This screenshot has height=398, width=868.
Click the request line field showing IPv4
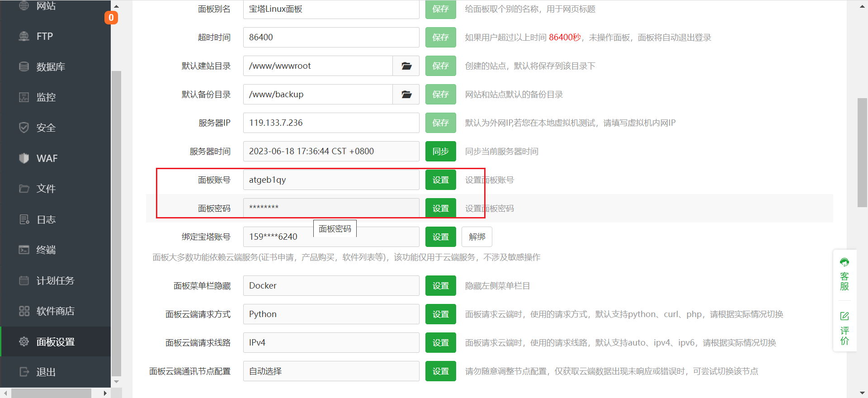[331, 343]
